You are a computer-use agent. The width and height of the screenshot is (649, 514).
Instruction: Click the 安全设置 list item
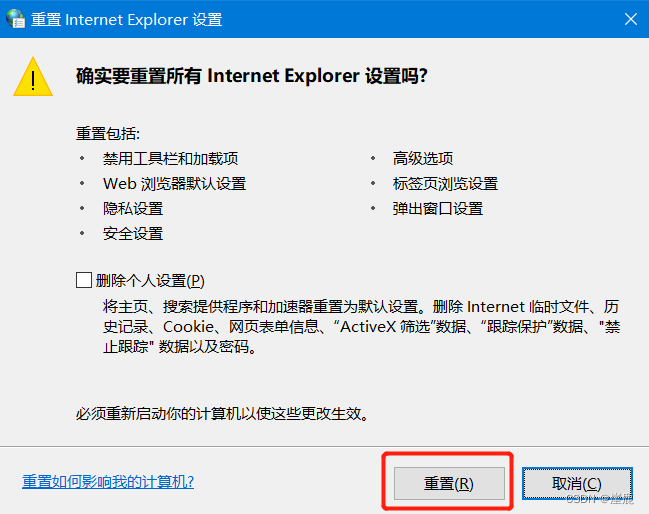pyautogui.click(x=133, y=234)
